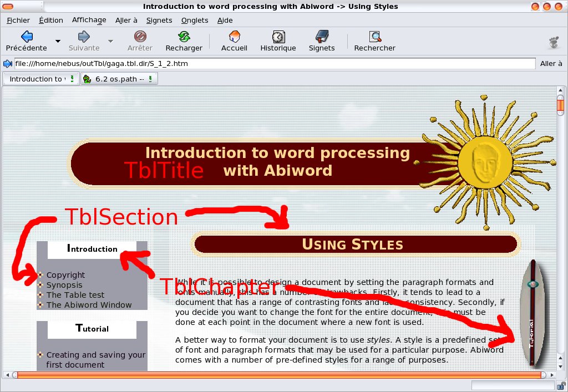The height and width of the screenshot is (392, 568).
Task: Open 'Creating and saving your first document' link
Action: click(95, 360)
